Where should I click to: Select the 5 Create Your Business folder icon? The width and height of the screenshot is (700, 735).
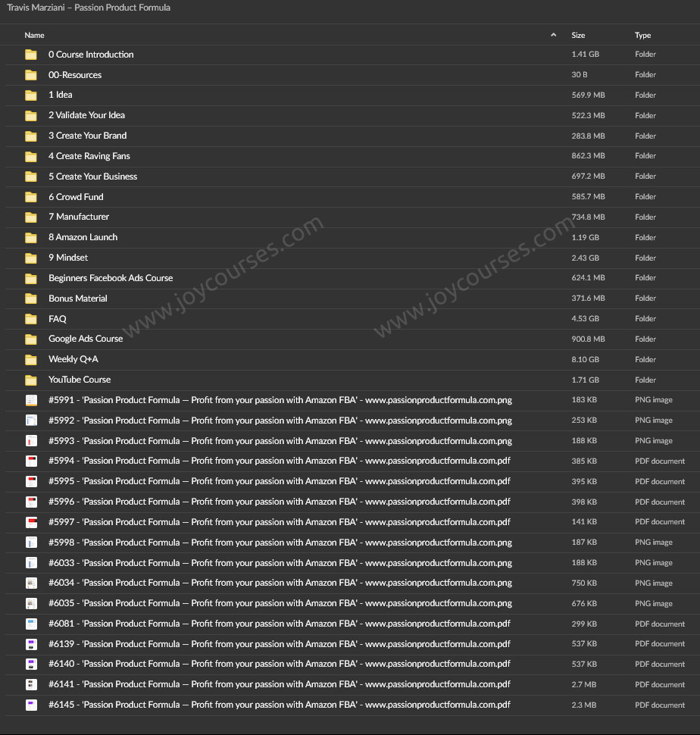tap(31, 177)
